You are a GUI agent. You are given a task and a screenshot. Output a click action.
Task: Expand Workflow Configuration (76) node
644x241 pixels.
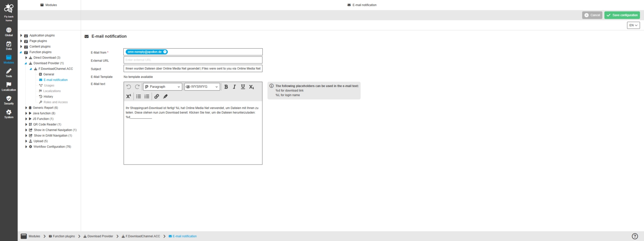26,147
